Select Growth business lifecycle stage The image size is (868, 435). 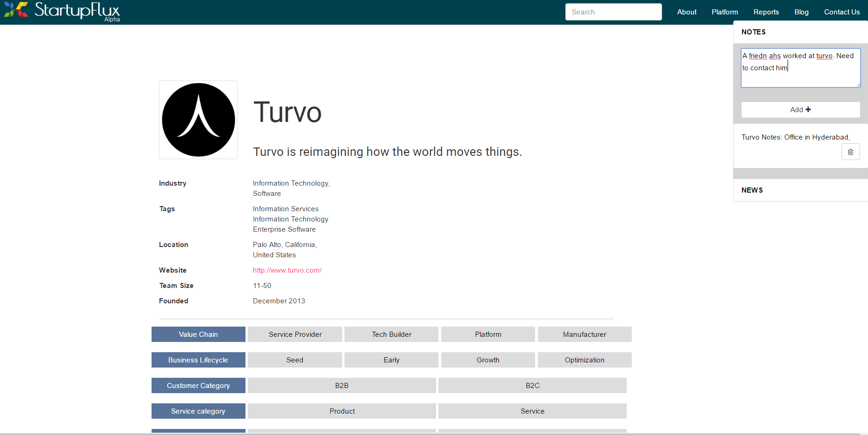(x=488, y=360)
